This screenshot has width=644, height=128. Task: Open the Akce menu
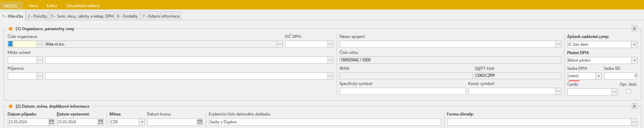33,6
